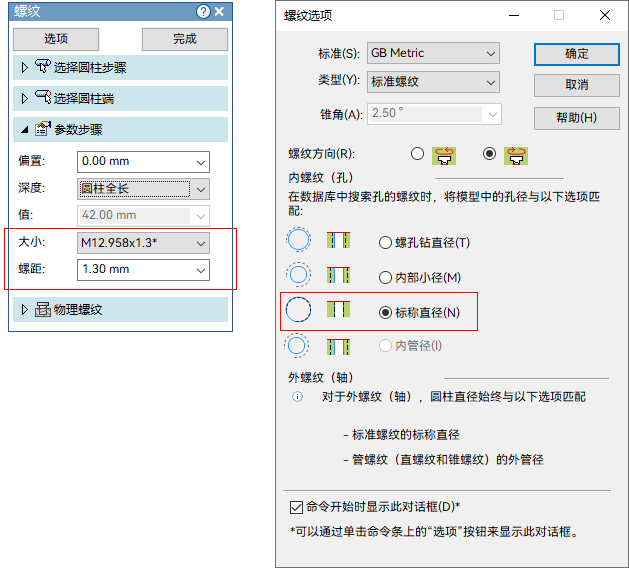Select the 螺孔钻直径(T) radio button
This screenshot has width=629, height=568.
click(x=385, y=242)
